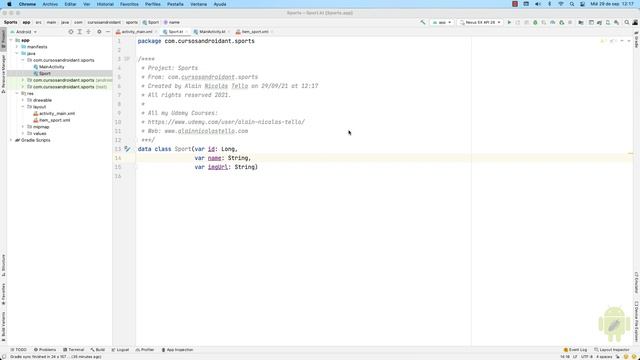Toggle the Device File Explorer side tab
This screenshot has width=640, height=360.
pos(636,321)
